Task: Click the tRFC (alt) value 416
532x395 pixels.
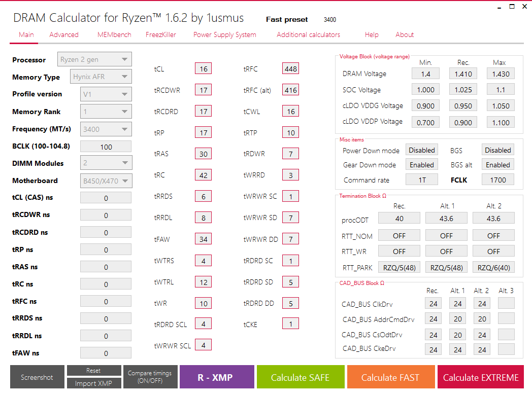Action: coord(291,90)
